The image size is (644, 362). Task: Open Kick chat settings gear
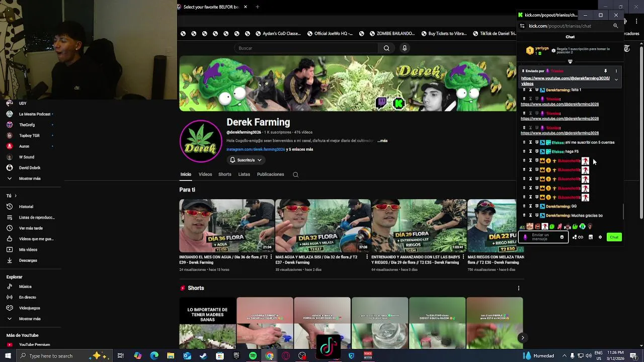click(600, 237)
